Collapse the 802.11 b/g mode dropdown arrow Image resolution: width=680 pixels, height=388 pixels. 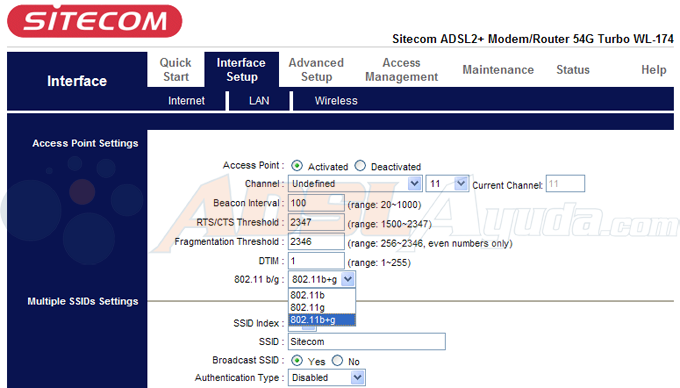pyautogui.click(x=348, y=280)
